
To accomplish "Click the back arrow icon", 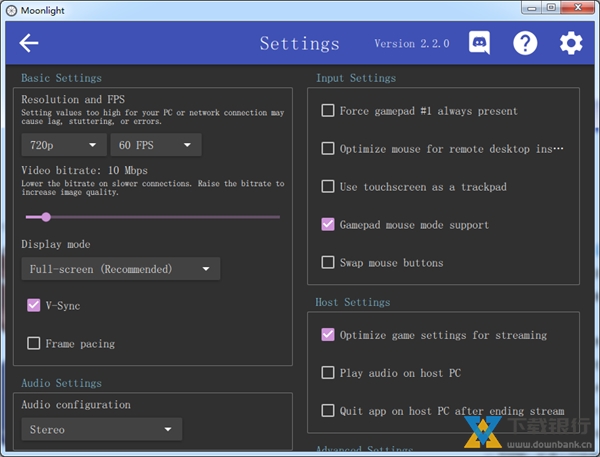I will (29, 43).
